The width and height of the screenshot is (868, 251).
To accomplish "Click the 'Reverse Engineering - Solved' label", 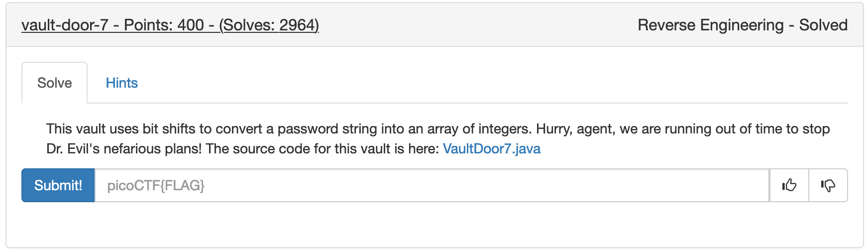I will coord(742,25).
